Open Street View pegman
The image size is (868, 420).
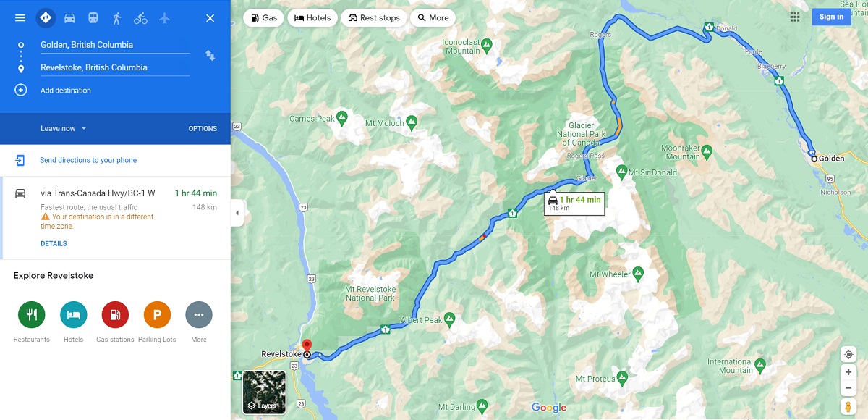848,407
